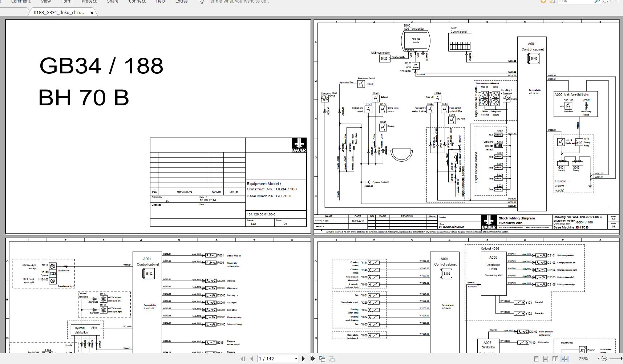Open the View menu
Viewport: 623px width, 364px height.
tap(46, 1)
